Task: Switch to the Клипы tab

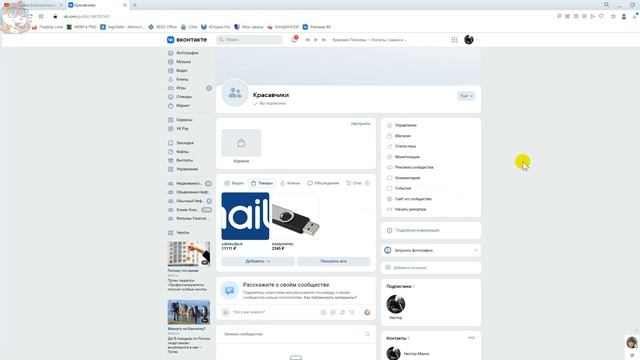Action: pos(290,183)
